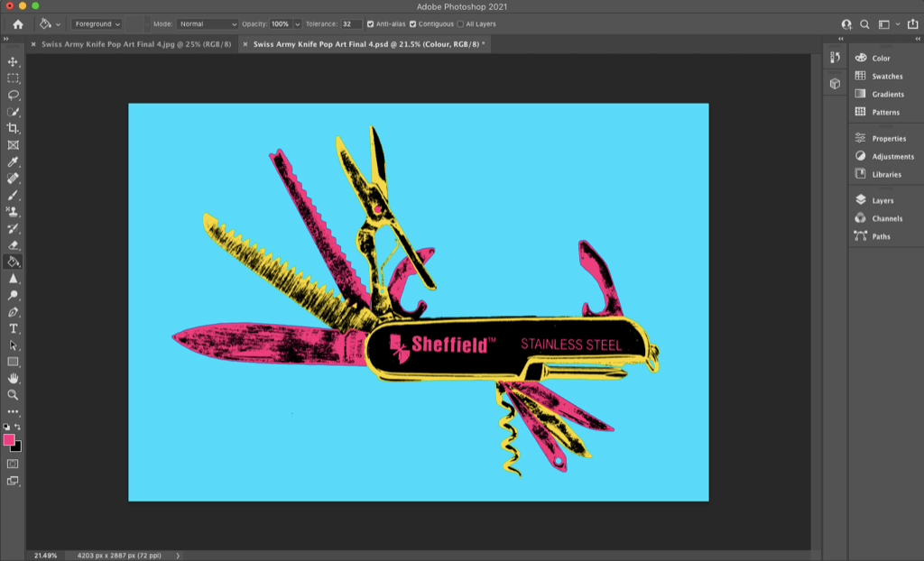Select the Eyedropper tool

[x=13, y=162]
